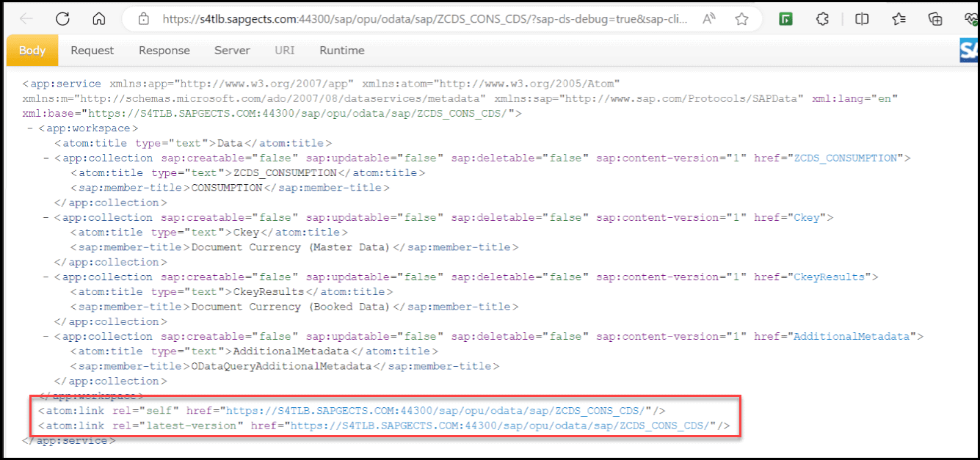The width and height of the screenshot is (980, 460).
Task: Open Split screen view
Action: pos(860,20)
